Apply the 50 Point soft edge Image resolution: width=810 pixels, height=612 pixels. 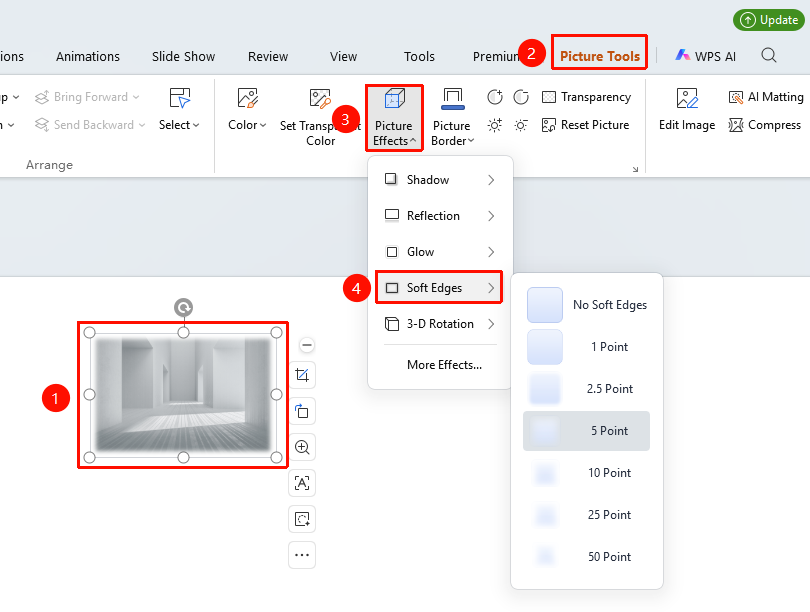pyautogui.click(x=586, y=557)
